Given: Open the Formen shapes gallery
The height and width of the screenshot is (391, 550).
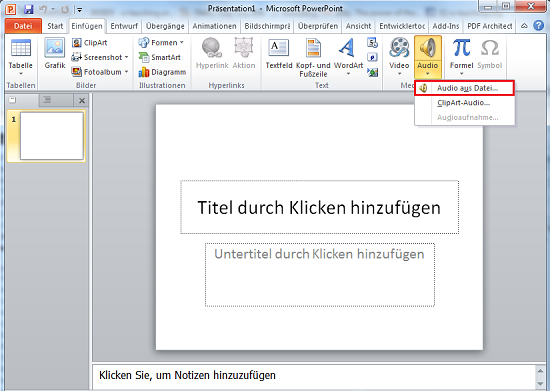Looking at the screenshot, I should [161, 43].
